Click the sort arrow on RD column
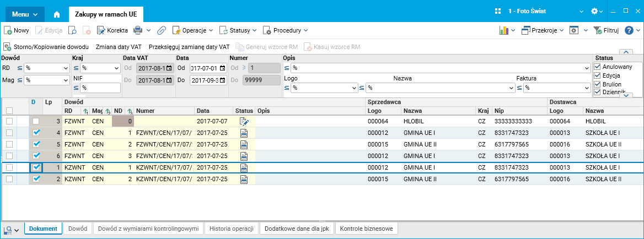 coord(86,111)
